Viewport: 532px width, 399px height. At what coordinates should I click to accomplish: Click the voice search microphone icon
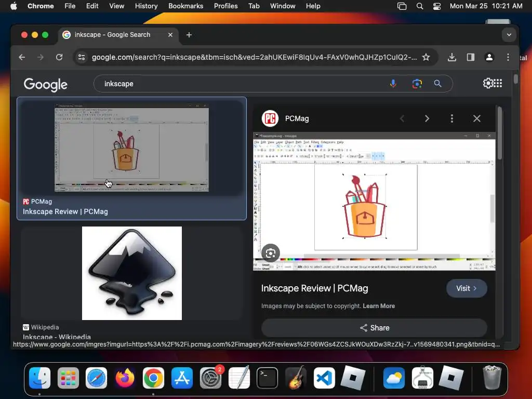click(x=393, y=84)
